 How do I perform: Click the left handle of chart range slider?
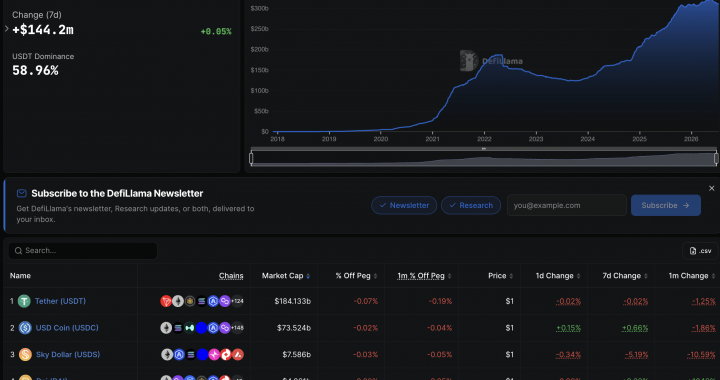251,158
